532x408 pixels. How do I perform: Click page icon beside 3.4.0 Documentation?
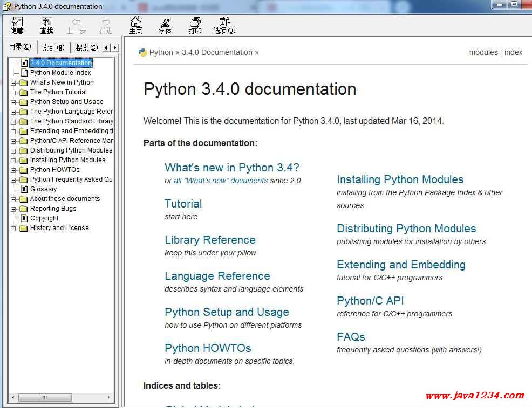point(24,63)
